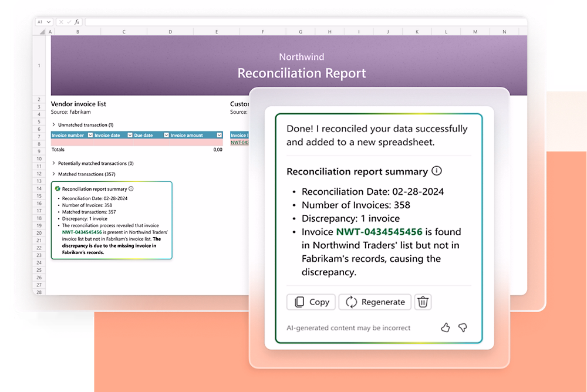The height and width of the screenshot is (392, 587).
Task: Select column N header
Action: click(x=504, y=32)
